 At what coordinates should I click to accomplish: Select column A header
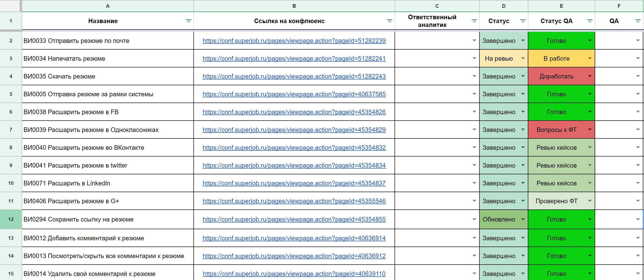tap(108, 6)
